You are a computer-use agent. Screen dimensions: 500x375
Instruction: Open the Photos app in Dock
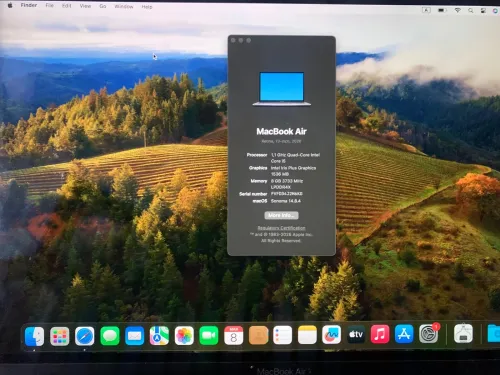pyautogui.click(x=184, y=335)
